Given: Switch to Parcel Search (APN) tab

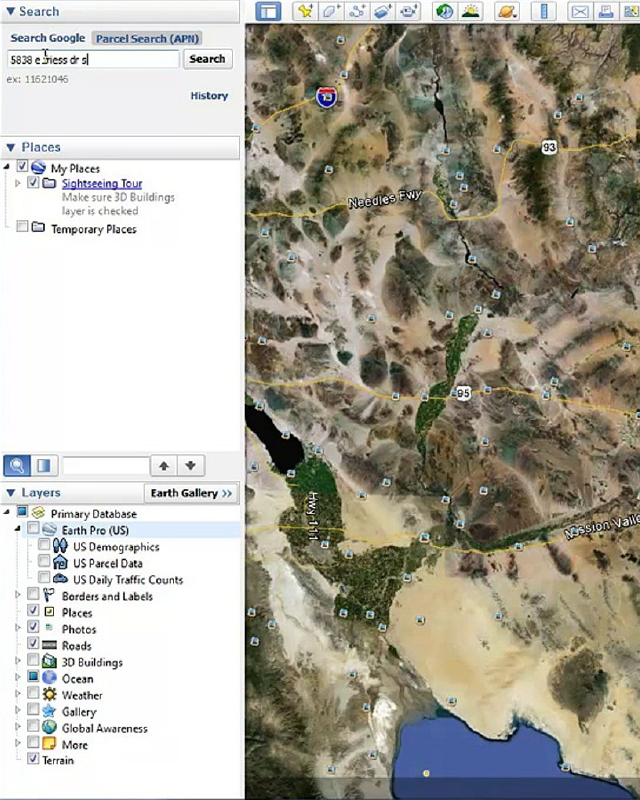Looking at the screenshot, I should point(147,38).
